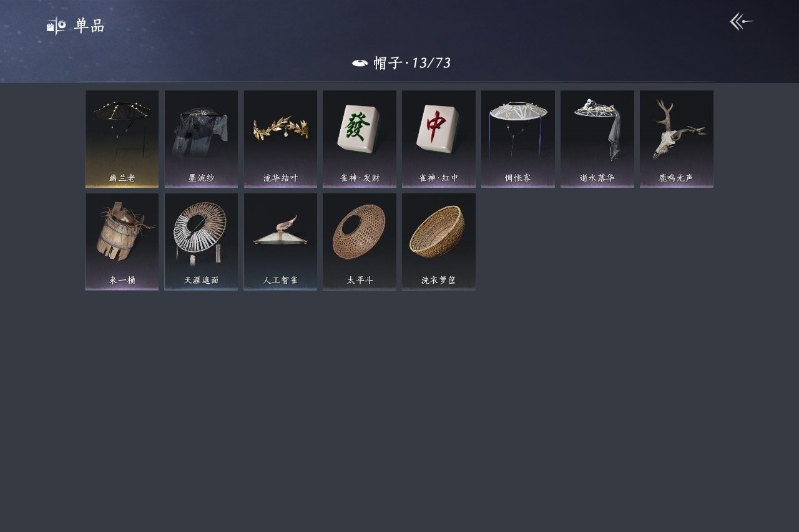
Task: Pick the 逝水落华 hat with scarf
Action: pyautogui.click(x=597, y=138)
